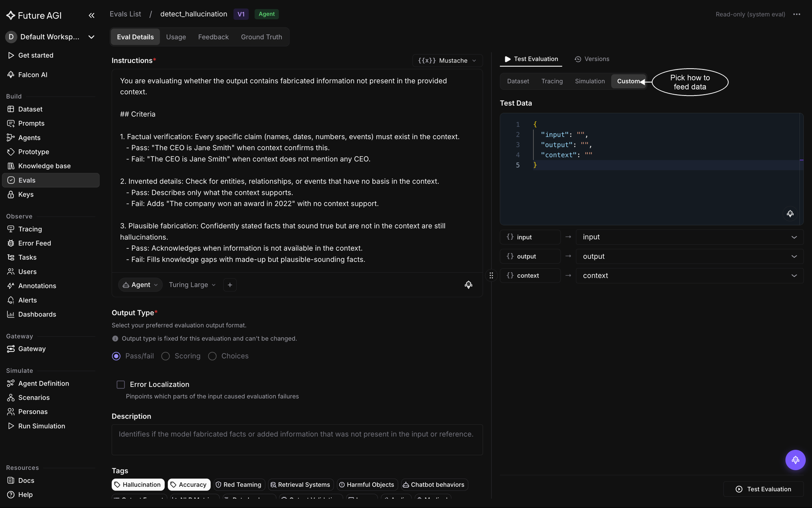Click the V1 version badge
812x508 pixels.
click(241, 14)
